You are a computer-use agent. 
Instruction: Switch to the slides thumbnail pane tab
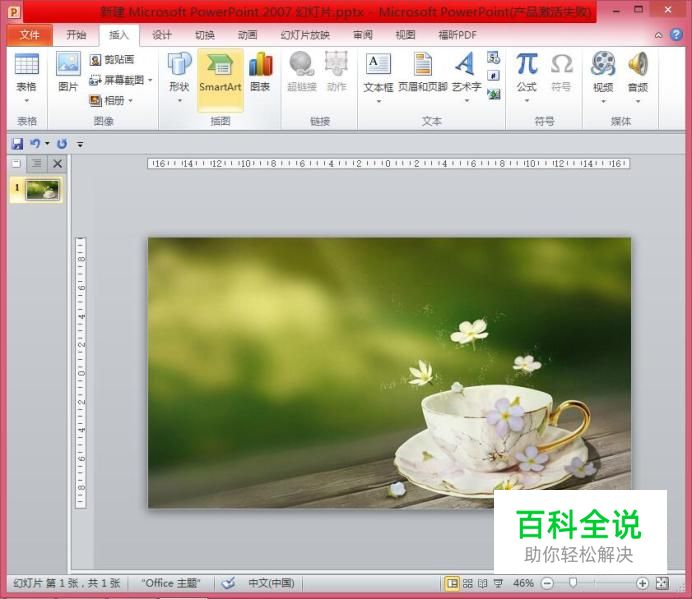[x=17, y=164]
